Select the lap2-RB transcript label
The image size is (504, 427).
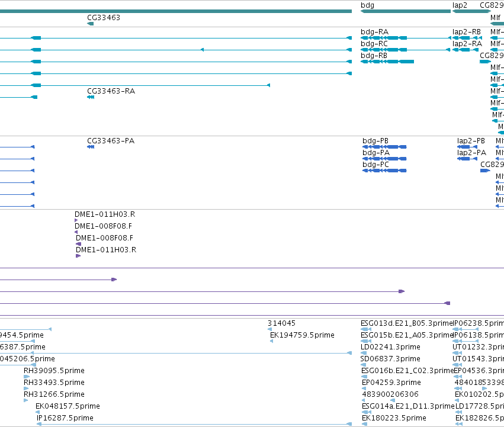467,32
